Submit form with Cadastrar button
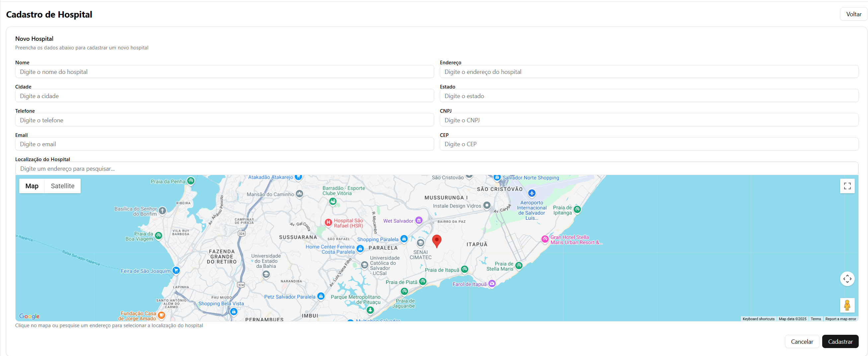Viewport: 868px width, 356px height. (840, 341)
